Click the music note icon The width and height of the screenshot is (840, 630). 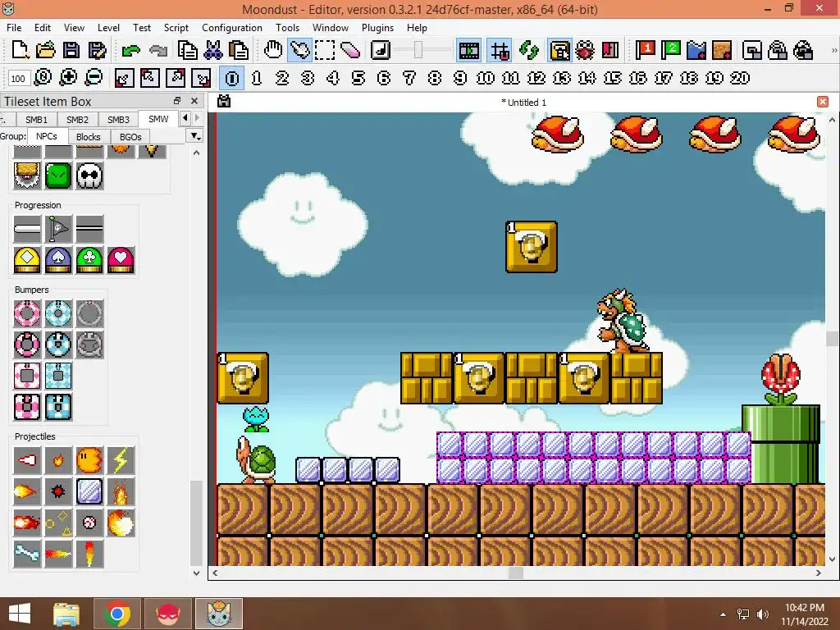click(x=381, y=50)
